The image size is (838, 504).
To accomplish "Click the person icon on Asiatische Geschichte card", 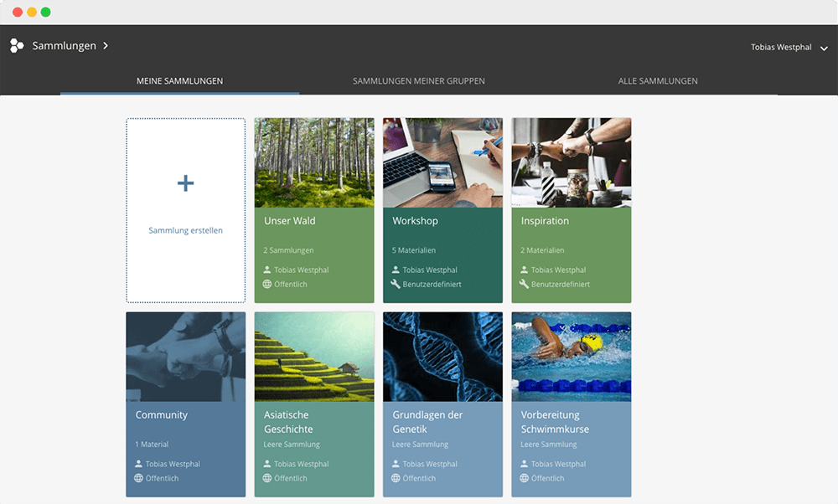I will click(x=267, y=464).
